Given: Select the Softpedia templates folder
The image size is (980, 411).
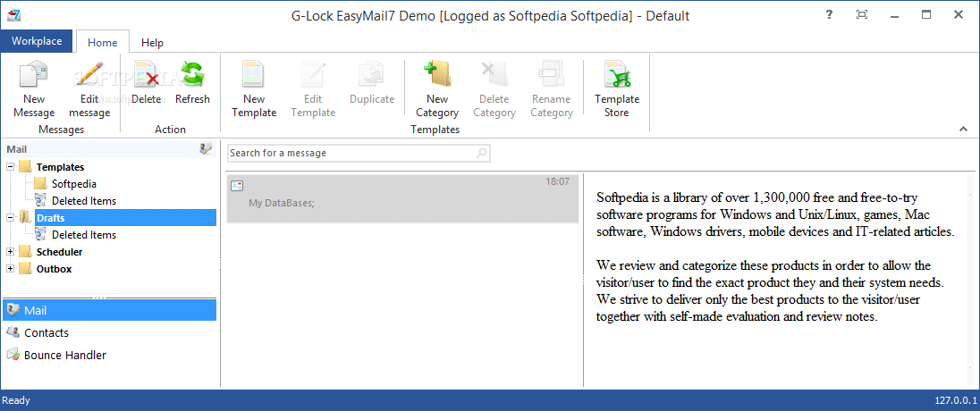Looking at the screenshot, I should 73,184.
